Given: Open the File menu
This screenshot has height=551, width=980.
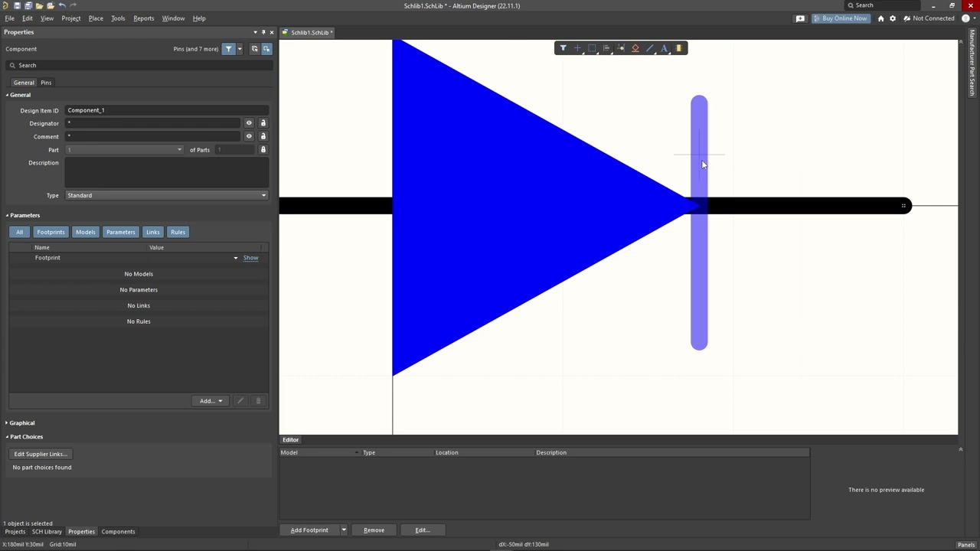Looking at the screenshot, I should (10, 18).
